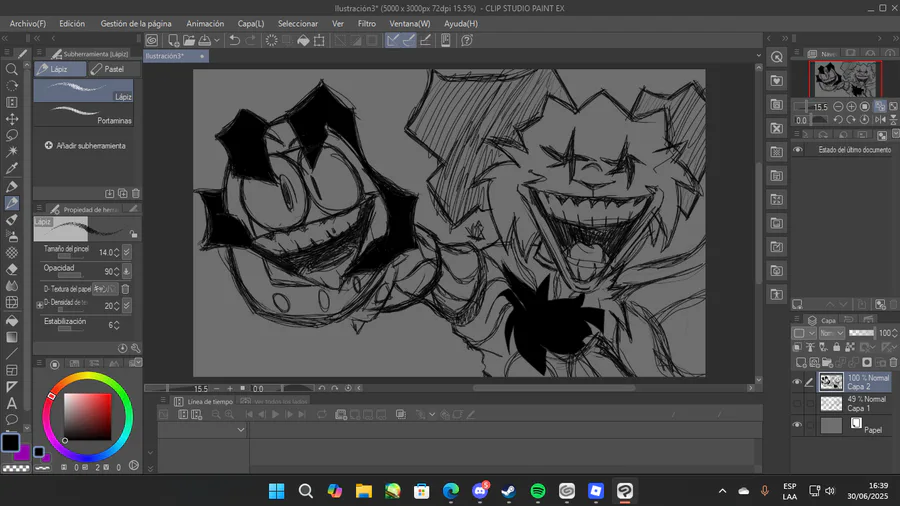The image size is (900, 506).
Task: Expand the D-Densidad de textura option
Action: [40, 305]
